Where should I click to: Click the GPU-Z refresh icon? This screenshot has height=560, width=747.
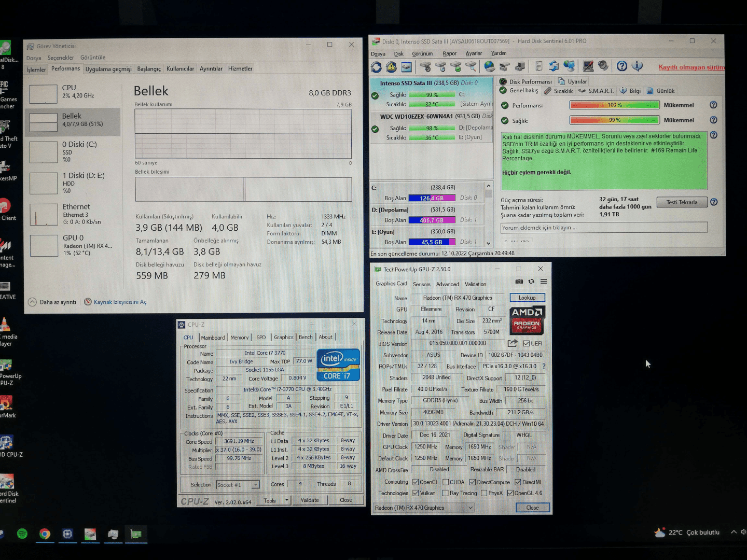click(x=531, y=282)
